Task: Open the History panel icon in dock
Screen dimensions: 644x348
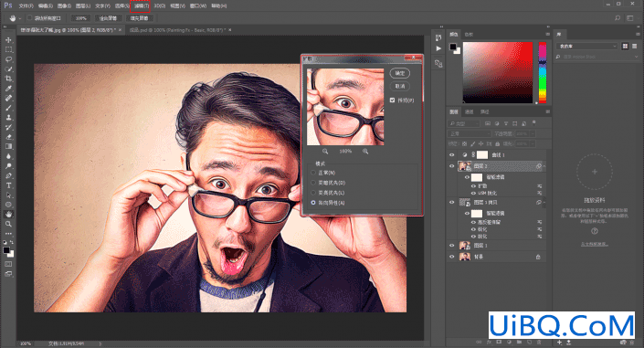Action: click(x=438, y=37)
